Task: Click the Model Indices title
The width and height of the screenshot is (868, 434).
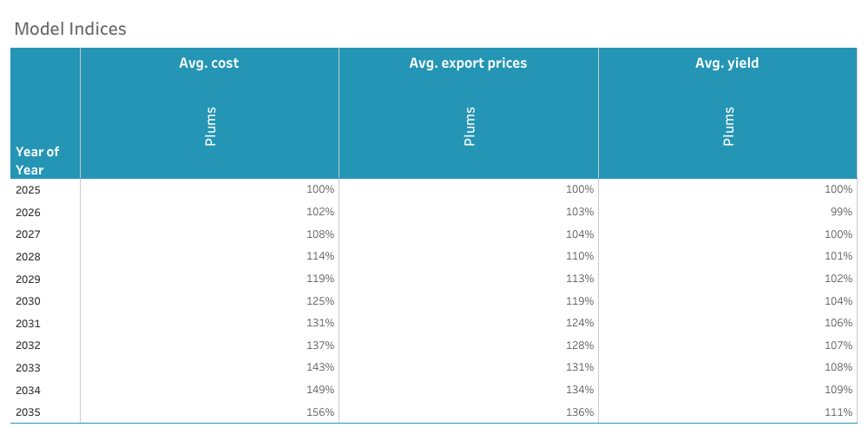Action: coord(70,29)
